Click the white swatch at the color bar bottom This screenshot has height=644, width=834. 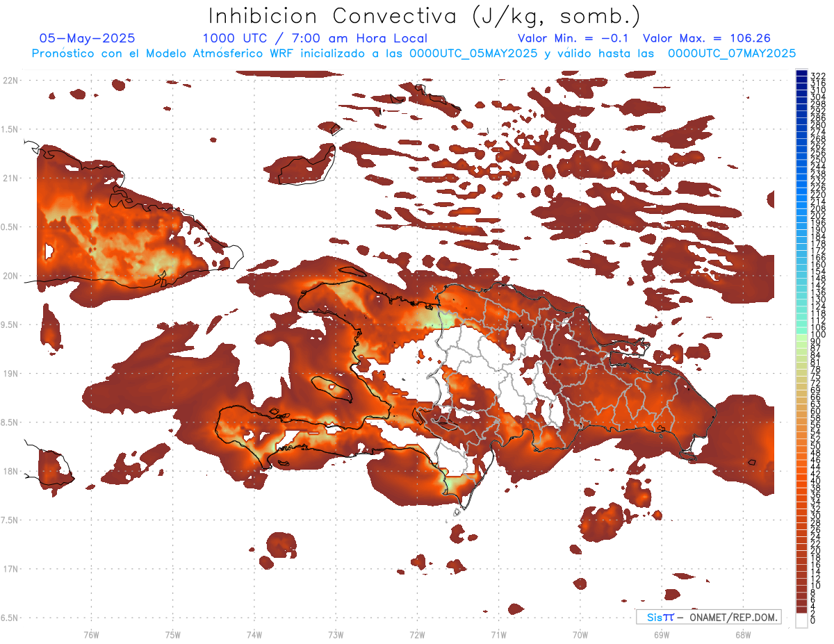pyautogui.click(x=801, y=619)
